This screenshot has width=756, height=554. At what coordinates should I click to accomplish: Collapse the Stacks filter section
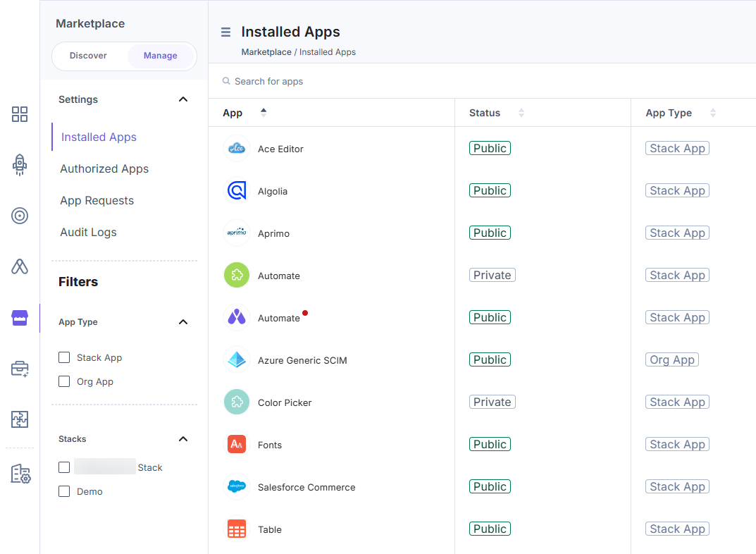183,439
